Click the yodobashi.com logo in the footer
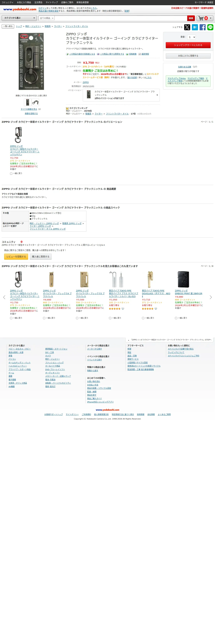The image size is (215, 644). click(107, 410)
